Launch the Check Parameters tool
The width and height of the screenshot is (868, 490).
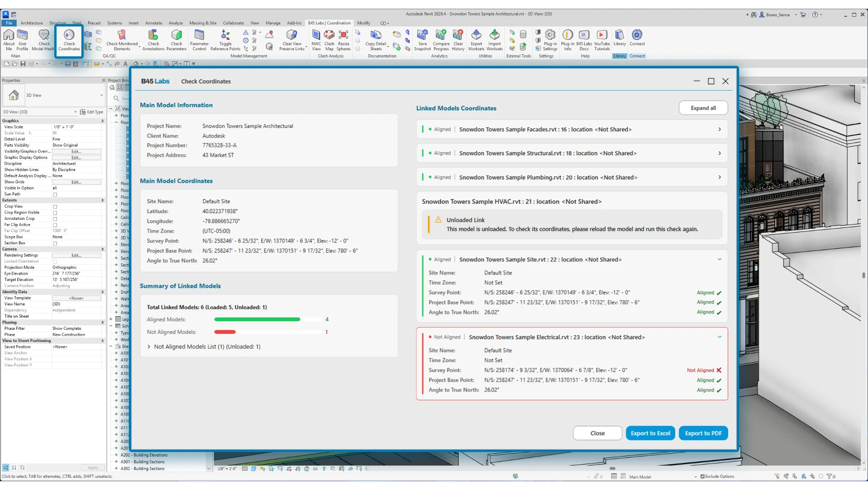(x=176, y=40)
